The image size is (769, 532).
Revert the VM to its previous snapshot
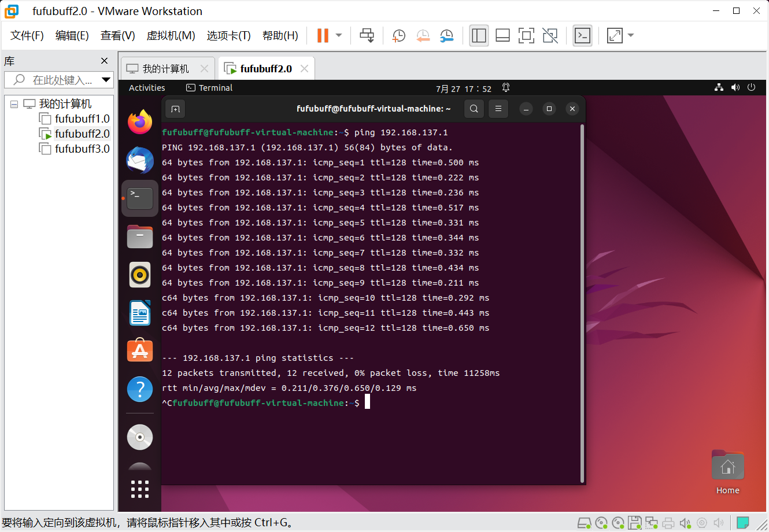(423, 36)
